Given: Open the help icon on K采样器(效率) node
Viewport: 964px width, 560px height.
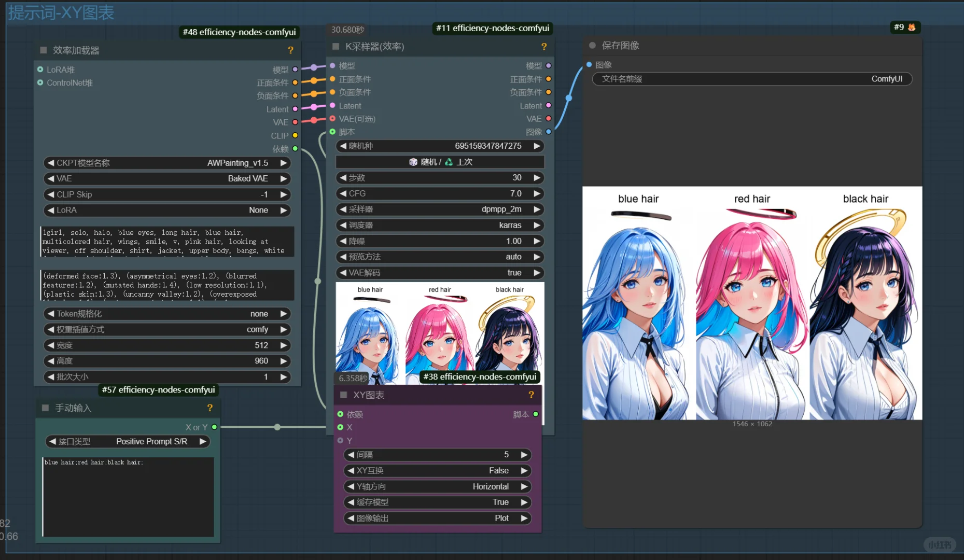Looking at the screenshot, I should 544,47.
